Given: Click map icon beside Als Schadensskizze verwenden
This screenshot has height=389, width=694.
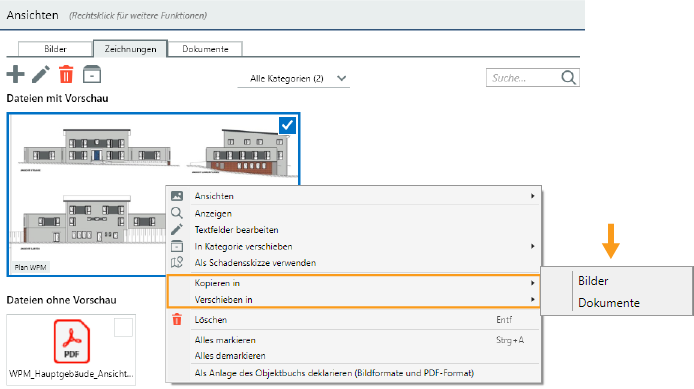Looking at the screenshot, I should pos(177,263).
